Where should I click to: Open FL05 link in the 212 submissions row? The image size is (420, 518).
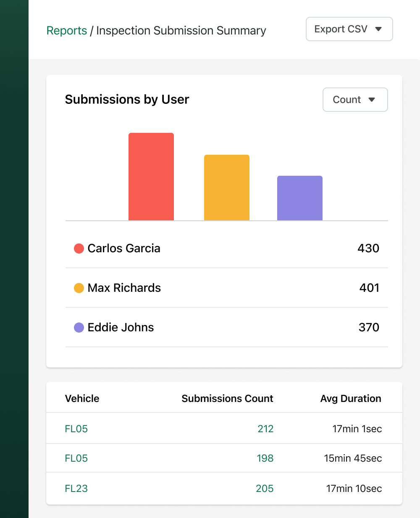tap(76, 429)
